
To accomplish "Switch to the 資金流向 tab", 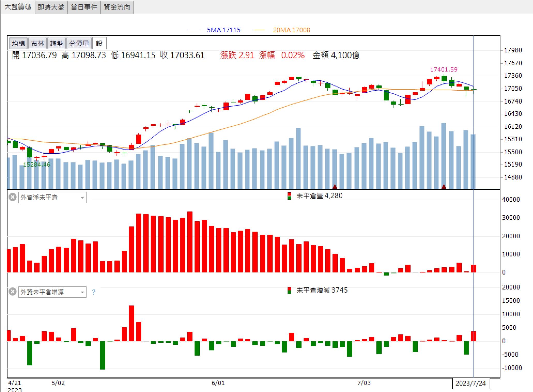I will (117, 7).
